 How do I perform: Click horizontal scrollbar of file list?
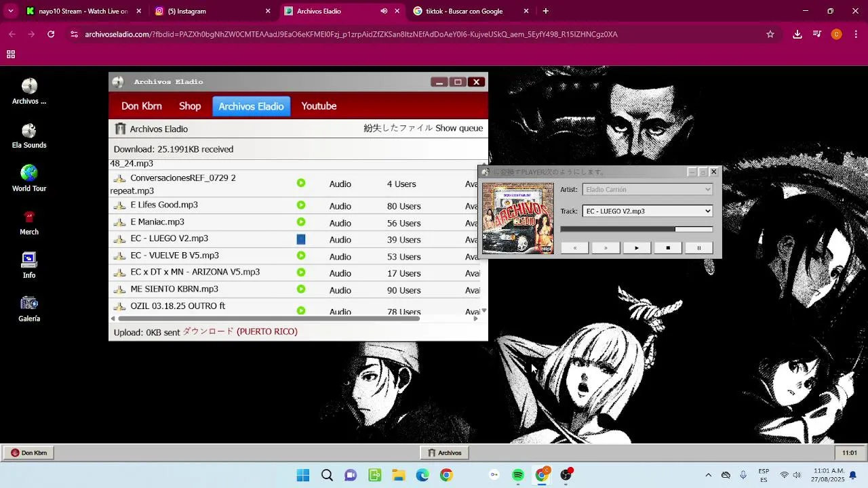coord(269,318)
